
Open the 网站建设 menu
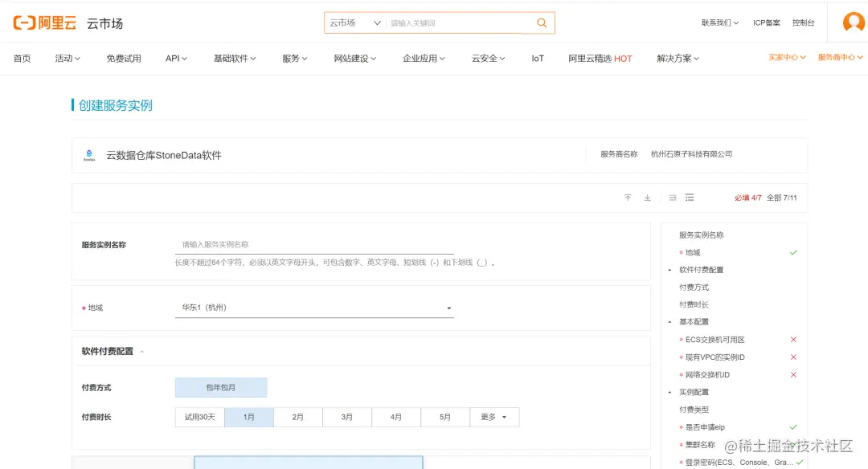(x=355, y=58)
